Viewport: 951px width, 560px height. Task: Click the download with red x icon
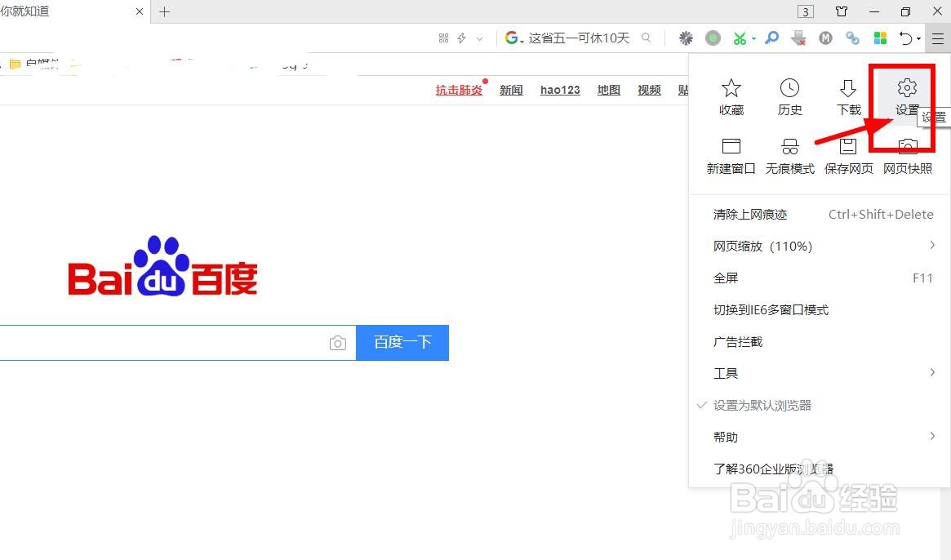tap(798, 38)
